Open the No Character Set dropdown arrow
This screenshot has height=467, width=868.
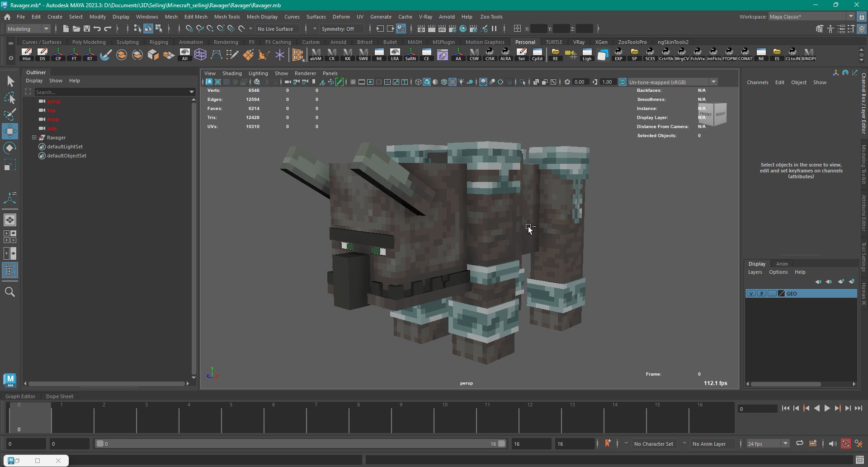[626, 443]
